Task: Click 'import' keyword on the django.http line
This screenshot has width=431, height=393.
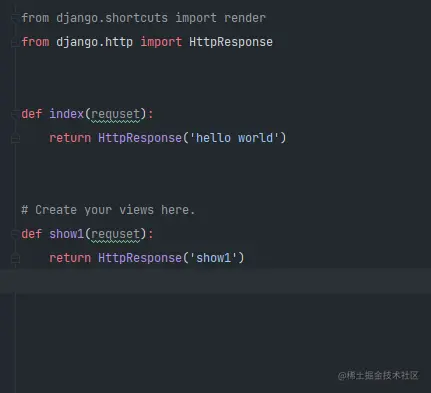Action: pyautogui.click(x=161, y=42)
